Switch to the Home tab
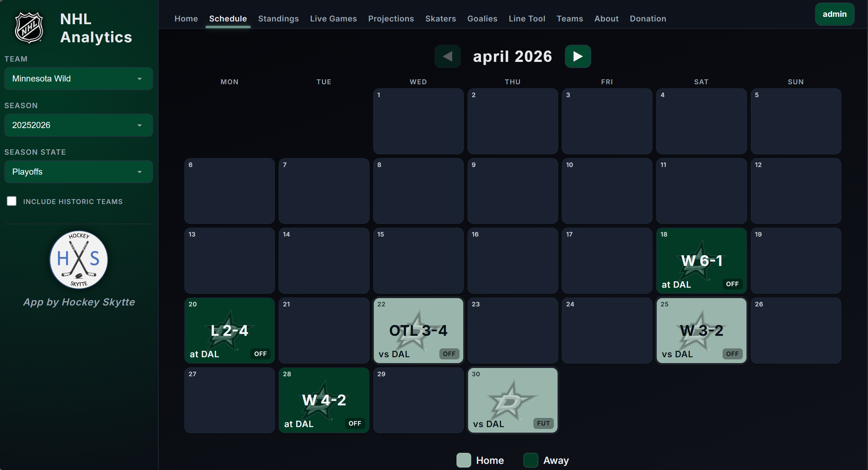 point(186,19)
